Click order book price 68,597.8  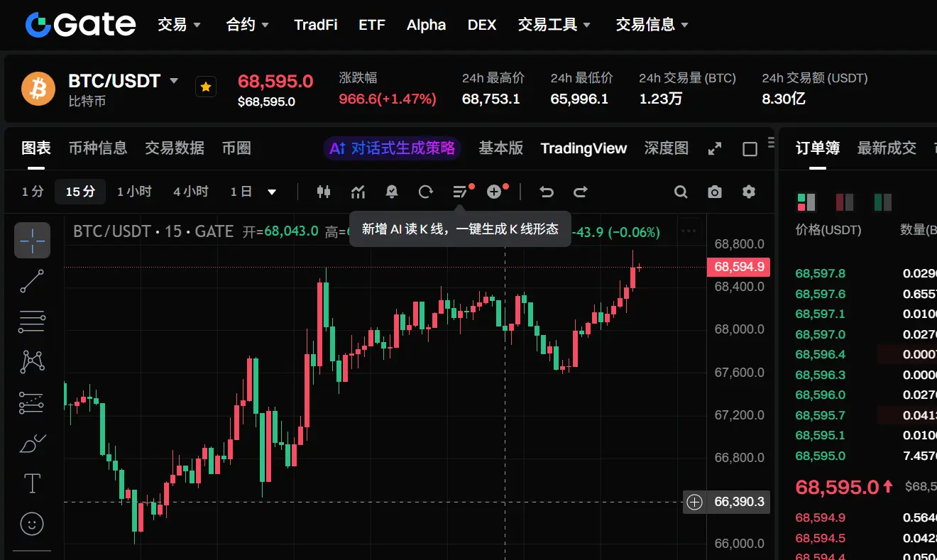821,274
